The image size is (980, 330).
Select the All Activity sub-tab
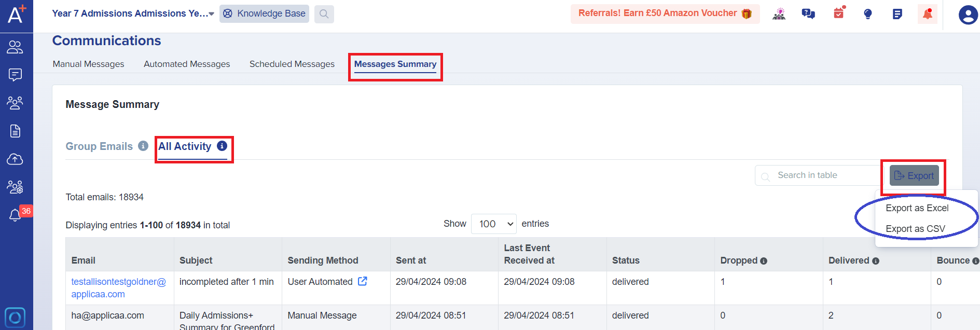click(185, 146)
